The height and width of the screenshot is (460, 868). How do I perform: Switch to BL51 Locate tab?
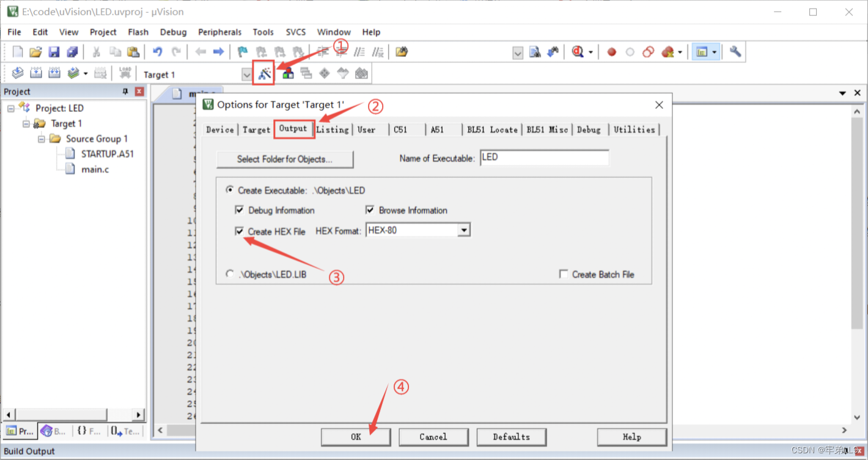pyautogui.click(x=492, y=130)
